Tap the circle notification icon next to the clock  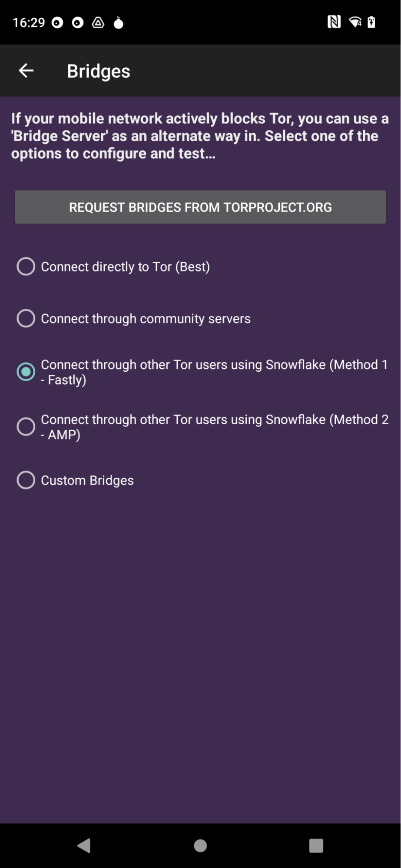pos(57,23)
